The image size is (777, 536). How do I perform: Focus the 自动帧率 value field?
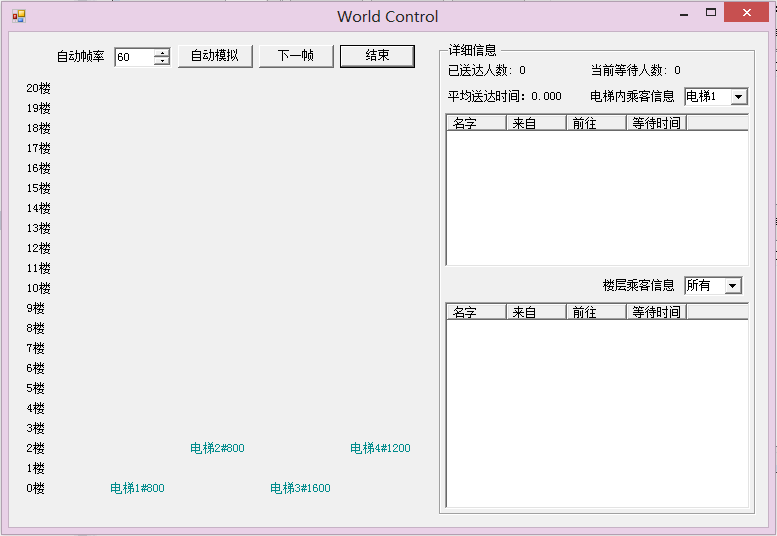(135, 57)
